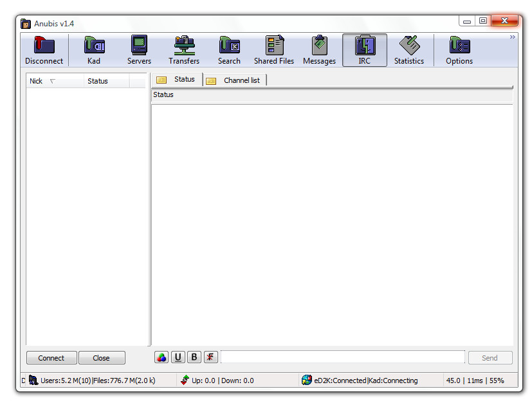Select the IRC toolbar button
The height and width of the screenshot is (403, 532).
click(365, 50)
